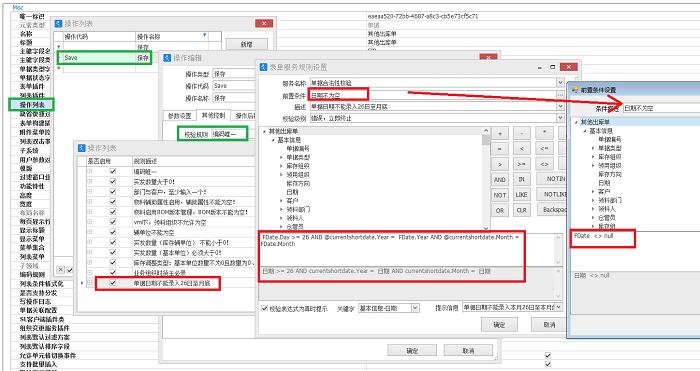The width and height of the screenshot is (700, 371).
Task: Expand 库存组织 node in rule field tree
Action: point(281,166)
